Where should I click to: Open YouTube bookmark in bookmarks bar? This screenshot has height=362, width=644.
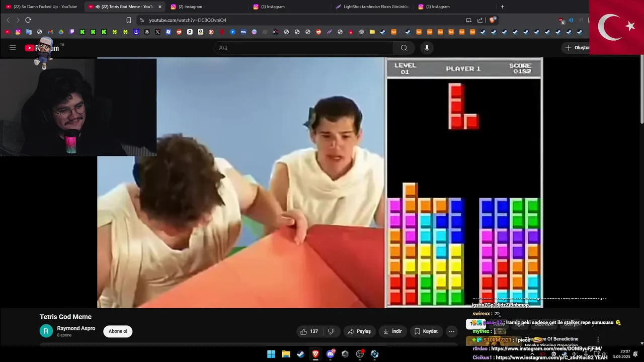pos(7,32)
